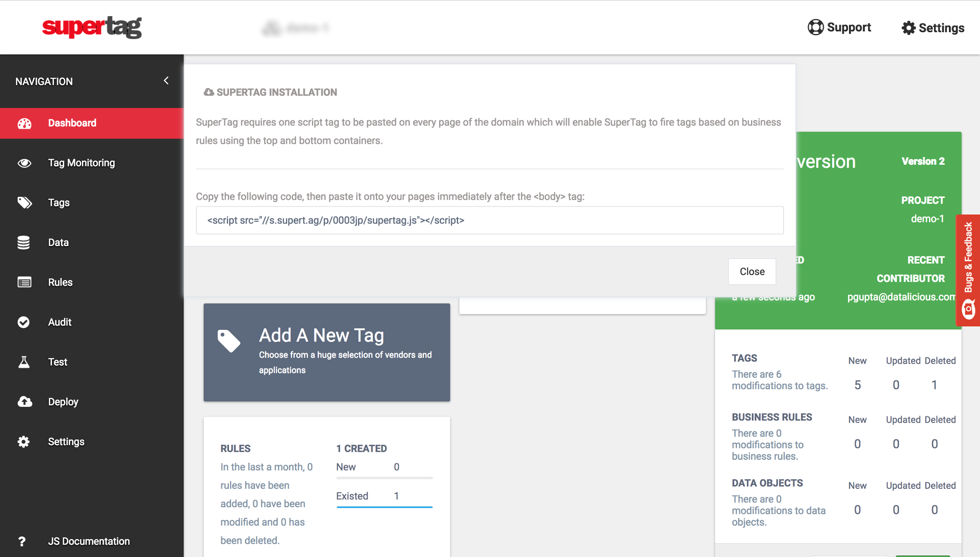Open Support via the lifebuoy icon

[815, 27]
